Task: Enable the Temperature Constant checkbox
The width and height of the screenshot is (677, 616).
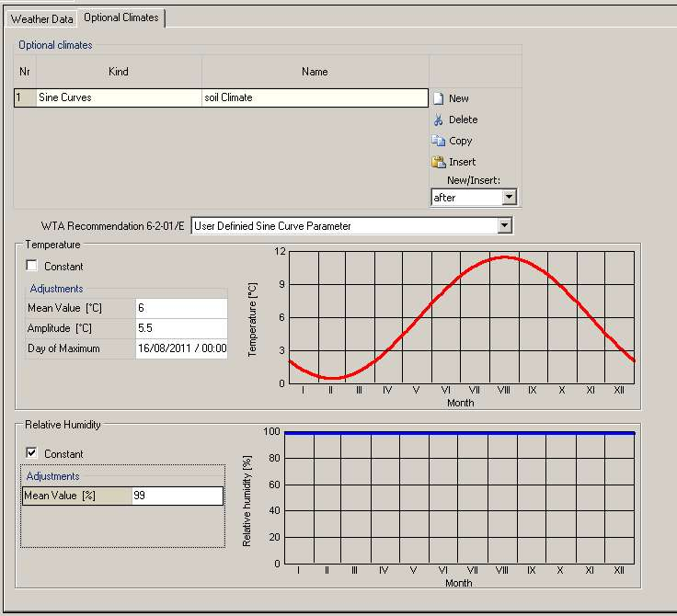Action: (32, 267)
